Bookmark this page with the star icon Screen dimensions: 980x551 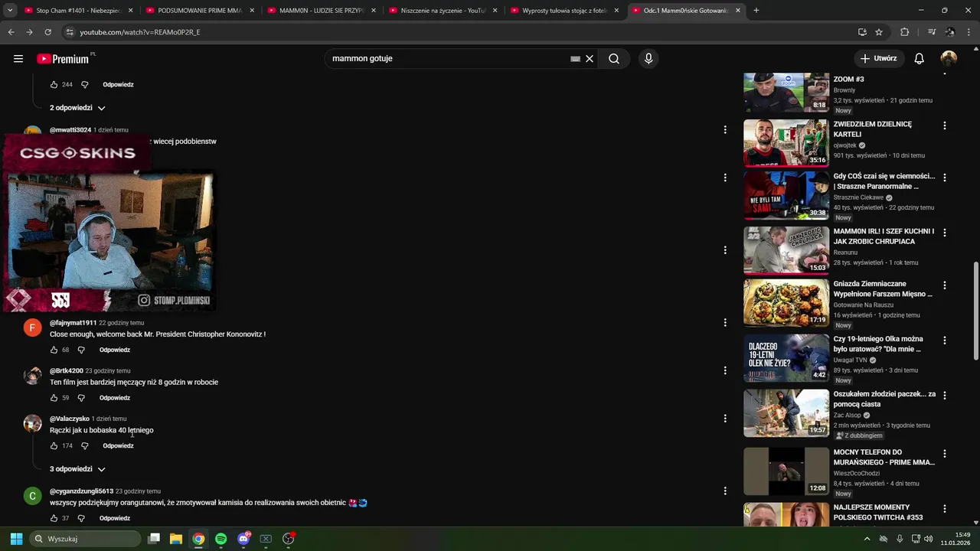[879, 32]
